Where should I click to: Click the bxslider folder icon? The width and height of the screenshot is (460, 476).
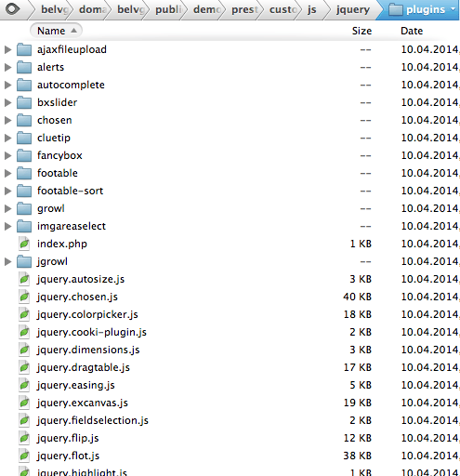[x=24, y=102]
